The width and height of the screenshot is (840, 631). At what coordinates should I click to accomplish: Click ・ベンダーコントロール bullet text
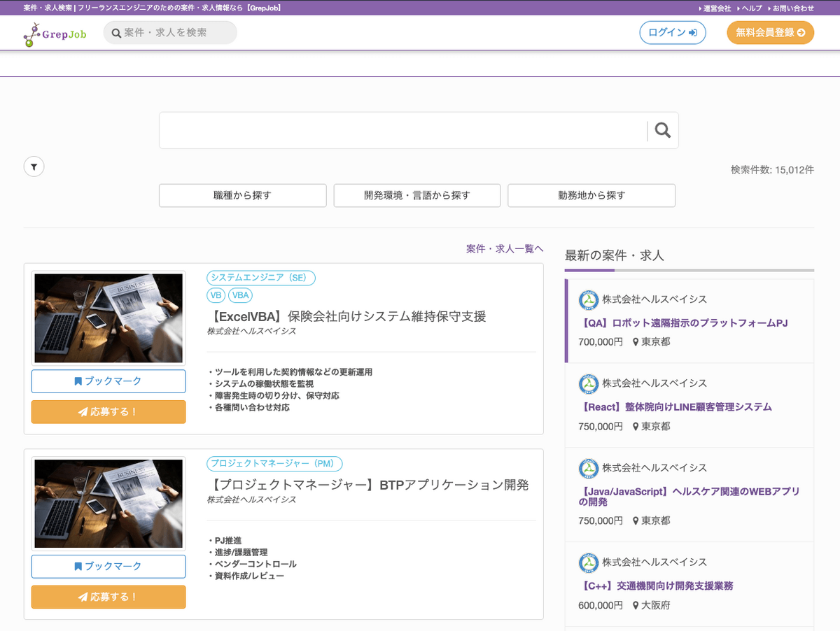[x=252, y=564]
